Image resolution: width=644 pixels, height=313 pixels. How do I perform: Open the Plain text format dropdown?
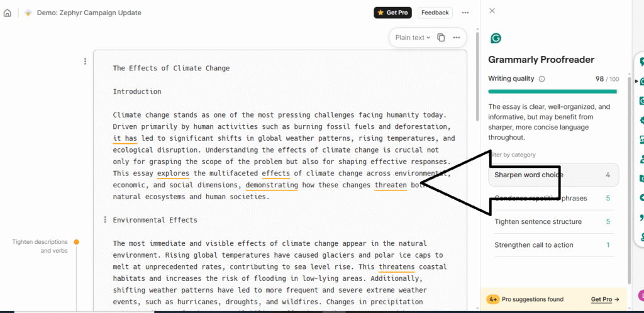coord(412,38)
